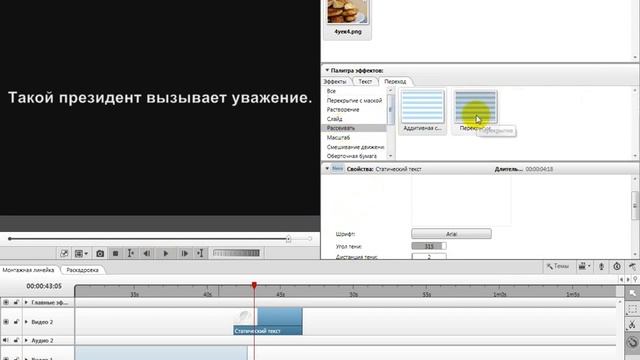
Task: Select the scissors cut tool
Action: tap(633, 325)
